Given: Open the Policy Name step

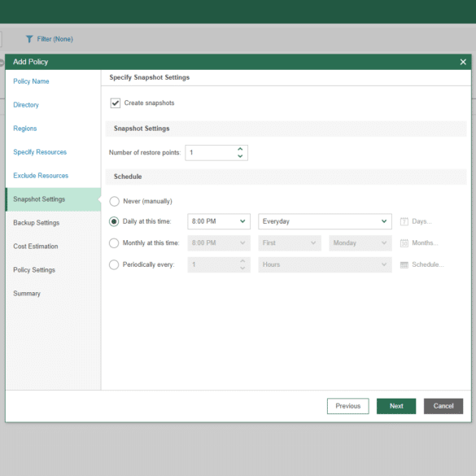Looking at the screenshot, I should [x=31, y=81].
